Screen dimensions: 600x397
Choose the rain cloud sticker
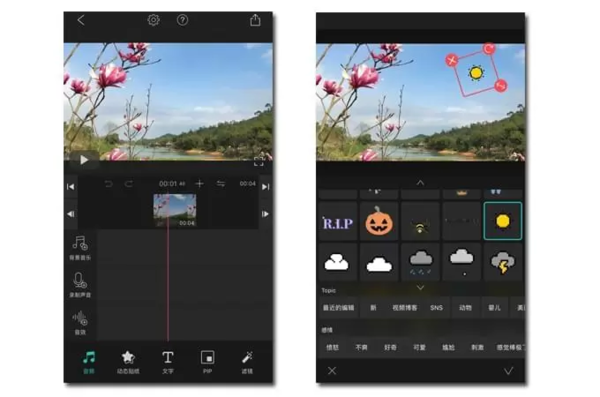[420, 262]
